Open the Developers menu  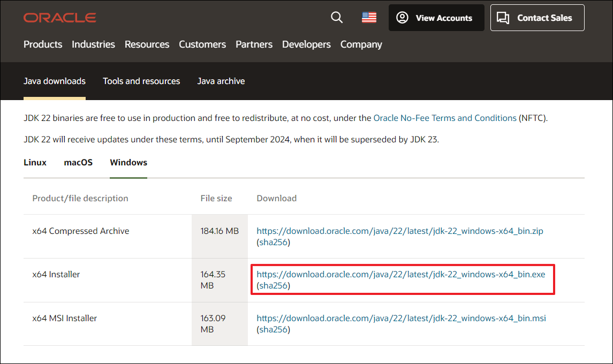(306, 44)
